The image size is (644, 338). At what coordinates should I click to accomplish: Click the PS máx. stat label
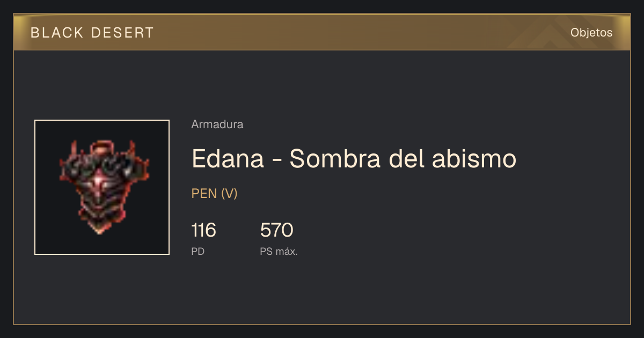click(x=279, y=251)
